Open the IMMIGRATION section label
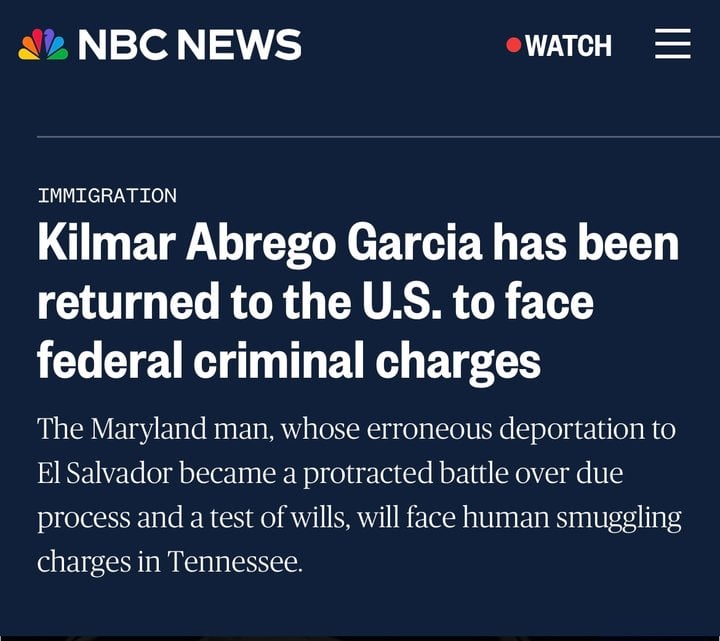Image resolution: width=720 pixels, height=641 pixels. (x=107, y=196)
